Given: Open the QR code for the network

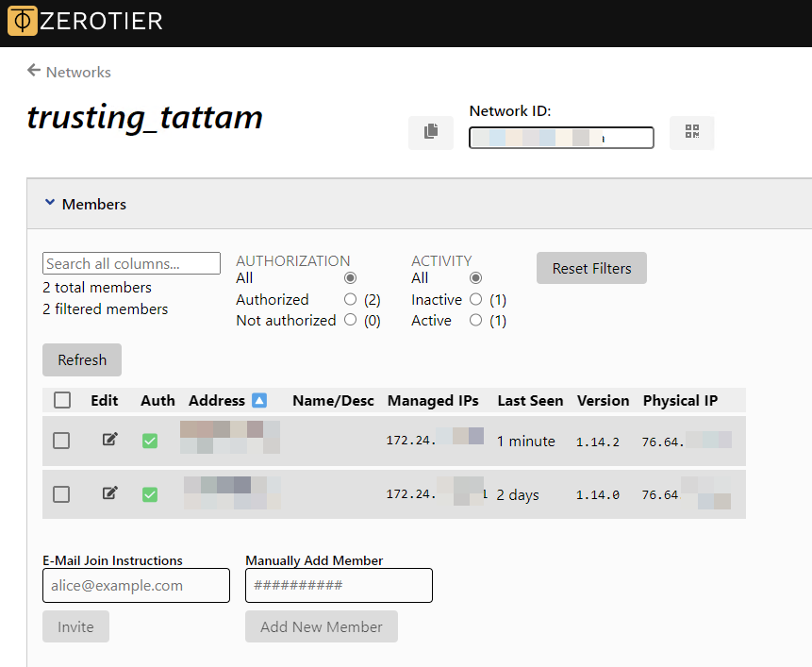Looking at the screenshot, I should click(x=691, y=132).
